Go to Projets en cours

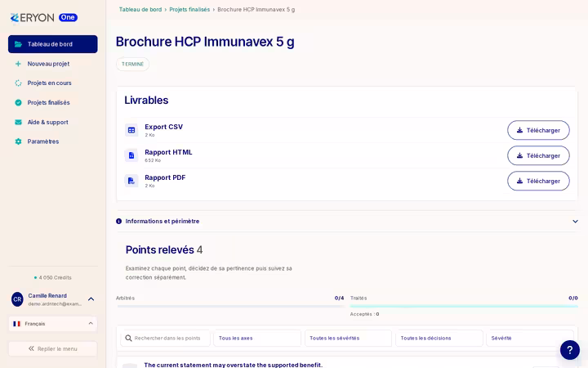53,83
